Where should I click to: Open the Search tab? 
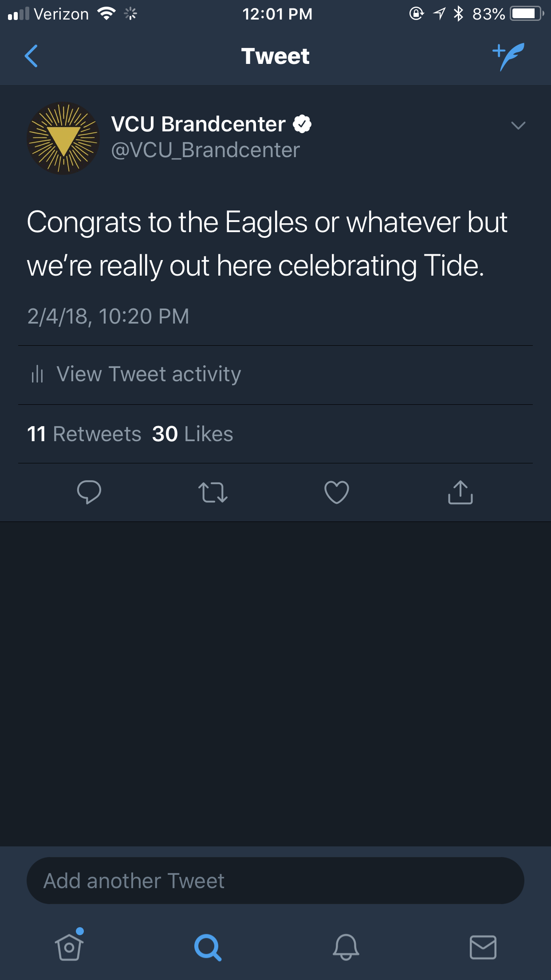coord(207,947)
